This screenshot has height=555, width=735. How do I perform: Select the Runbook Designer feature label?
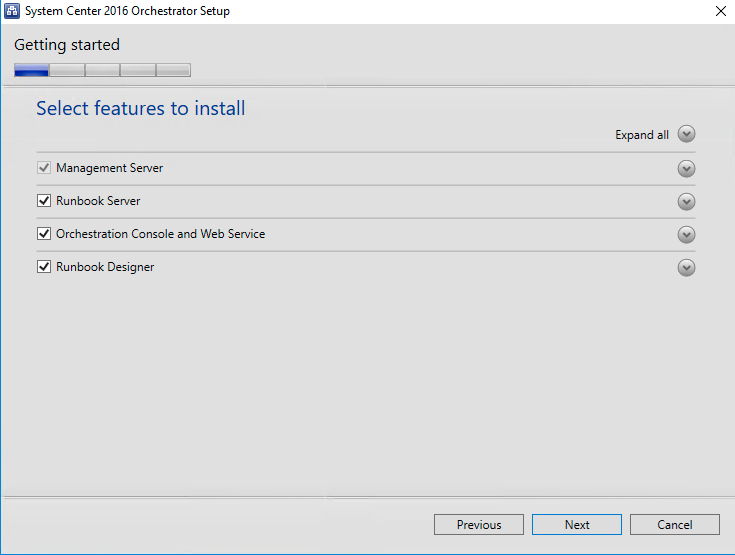tap(105, 267)
